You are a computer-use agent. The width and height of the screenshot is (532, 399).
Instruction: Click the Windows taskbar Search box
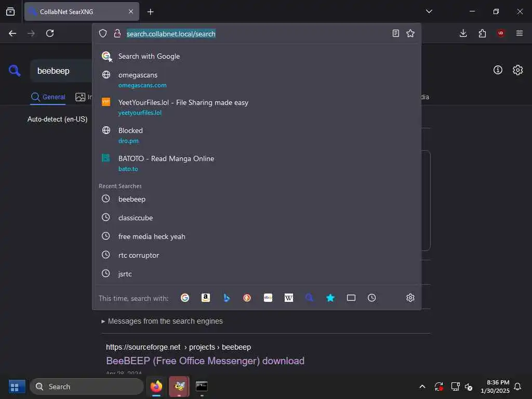[x=87, y=387]
